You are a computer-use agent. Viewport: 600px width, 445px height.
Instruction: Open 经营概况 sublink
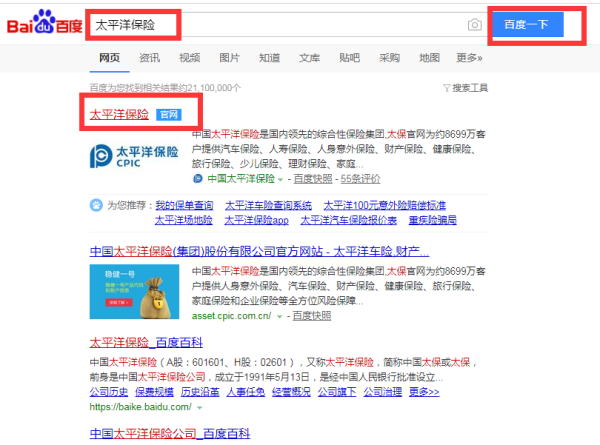(x=291, y=392)
